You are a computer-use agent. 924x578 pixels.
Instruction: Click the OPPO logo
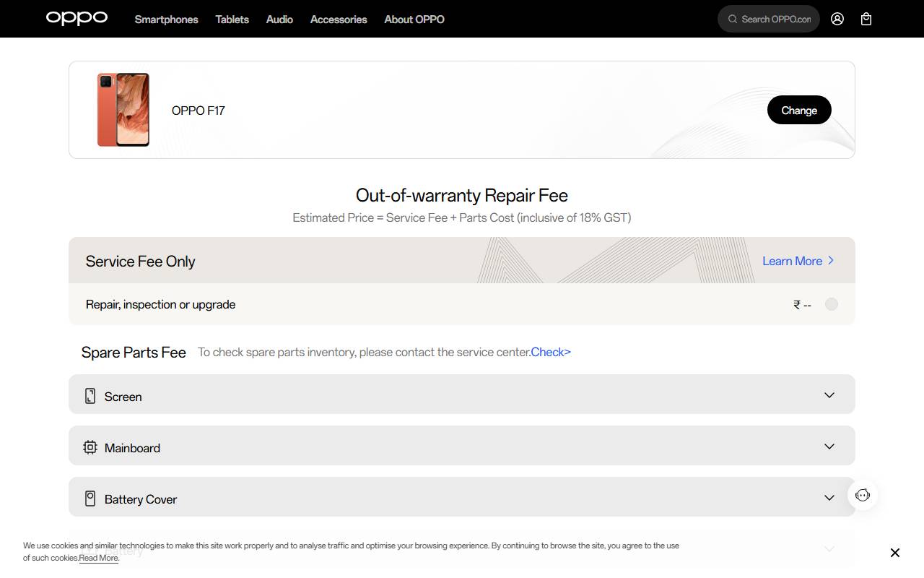tap(77, 18)
